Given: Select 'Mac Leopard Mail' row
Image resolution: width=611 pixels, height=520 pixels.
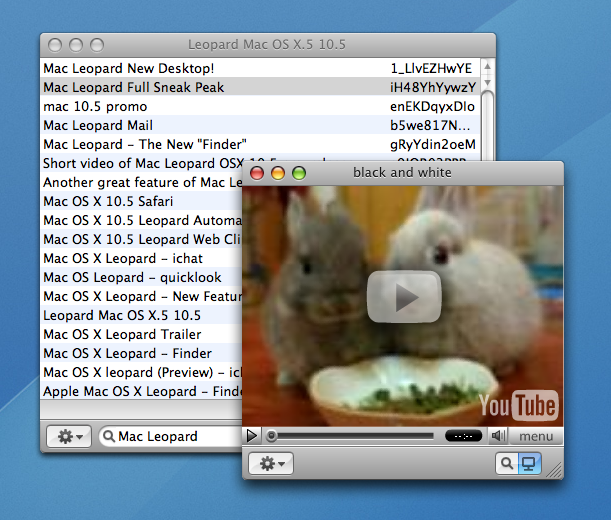Looking at the screenshot, I should coord(260,125).
